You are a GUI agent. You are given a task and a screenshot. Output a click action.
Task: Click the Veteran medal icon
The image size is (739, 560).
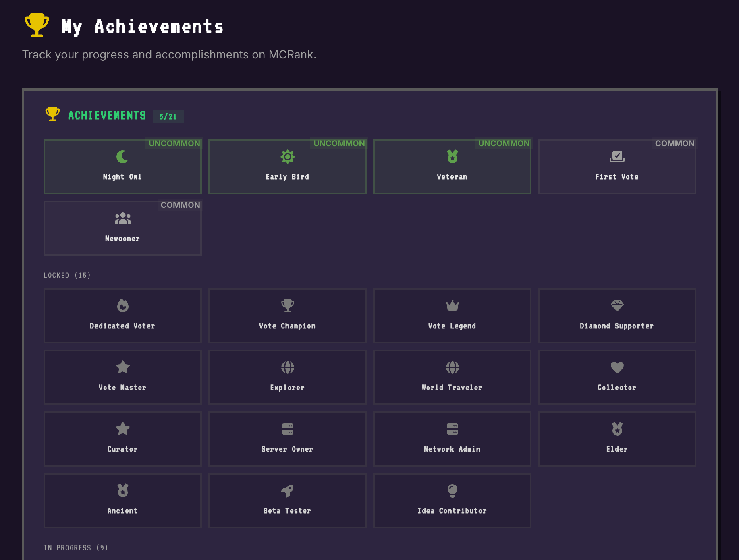452,156
